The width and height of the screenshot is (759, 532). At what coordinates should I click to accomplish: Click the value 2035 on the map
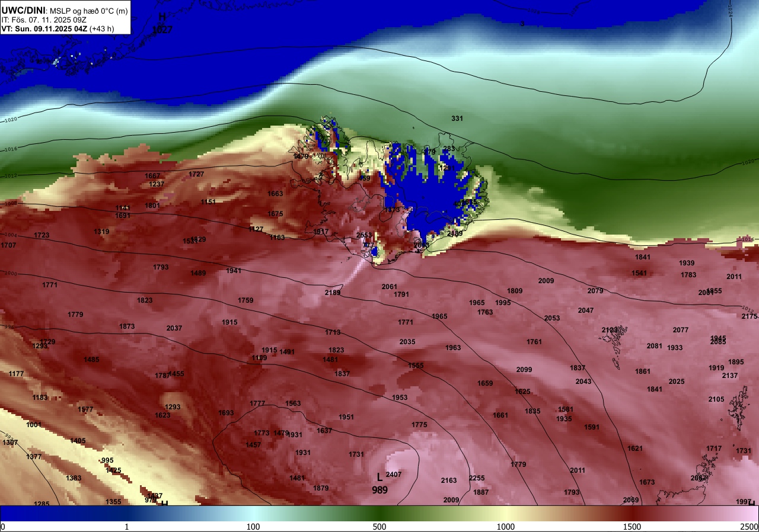(407, 342)
